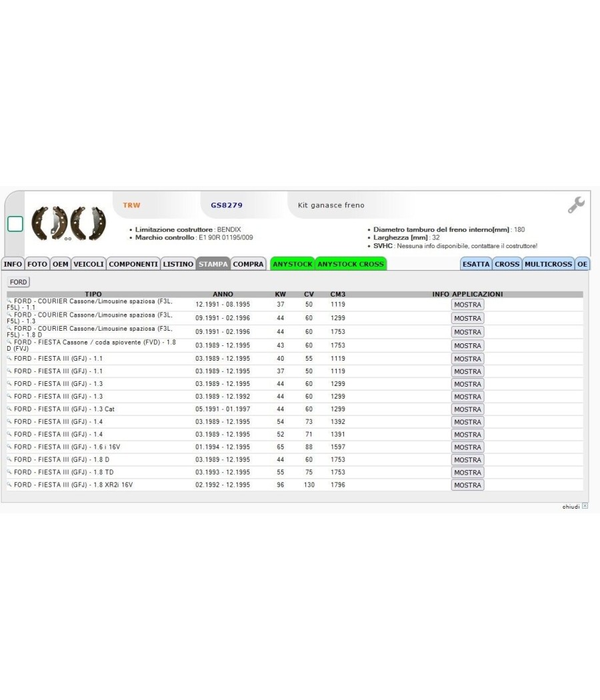This screenshot has width=600, height=700.
Task: Click magnifier icon for COURIER 1.8 D row
Action: tap(9, 329)
